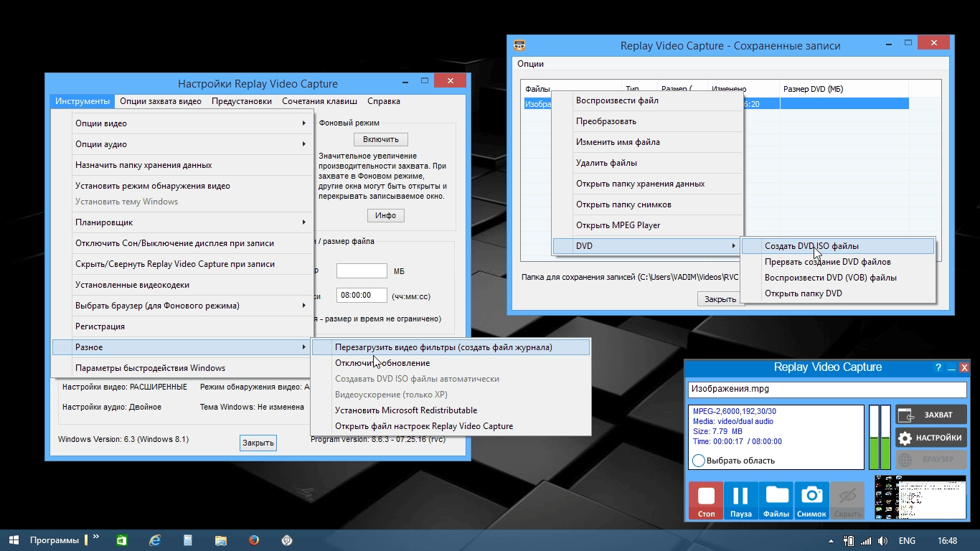The image size is (980, 551).
Task: Expand the DVD submenu in the saved recordings menu
Action: click(646, 246)
